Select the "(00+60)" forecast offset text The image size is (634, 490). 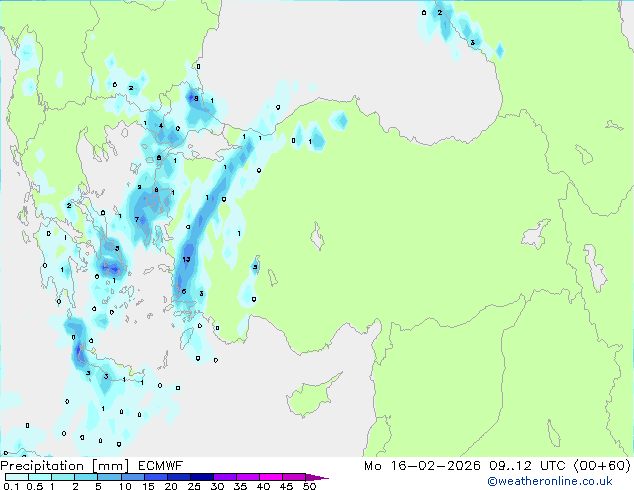(x=602, y=466)
